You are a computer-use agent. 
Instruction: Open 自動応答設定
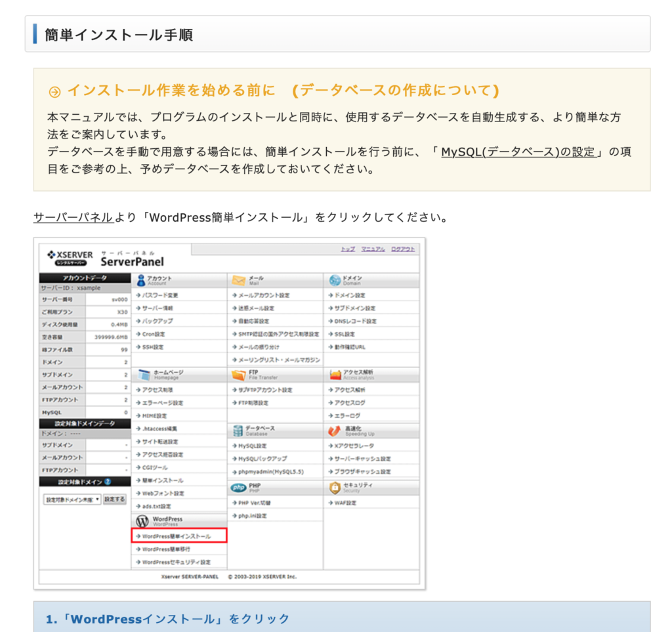(x=254, y=321)
